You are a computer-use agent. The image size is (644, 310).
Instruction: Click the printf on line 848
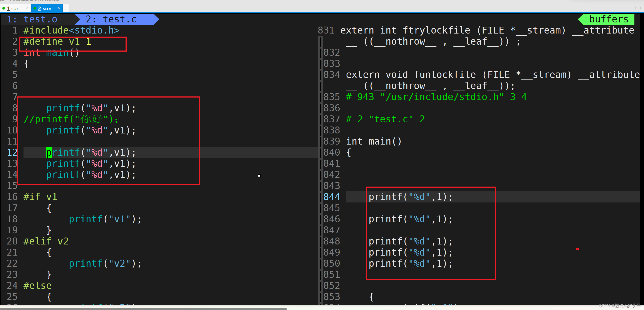(411, 241)
